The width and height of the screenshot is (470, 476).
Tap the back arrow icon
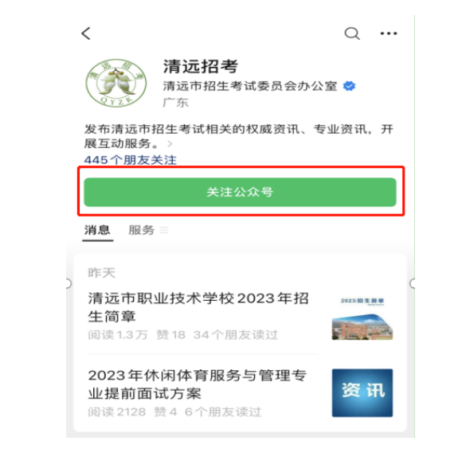[x=86, y=33]
